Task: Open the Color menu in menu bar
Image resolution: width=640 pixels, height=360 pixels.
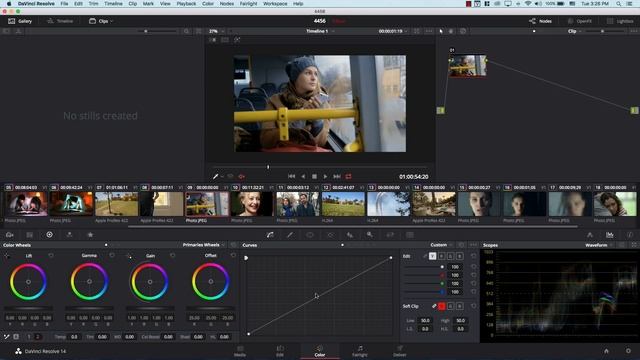Action: pos(208,4)
